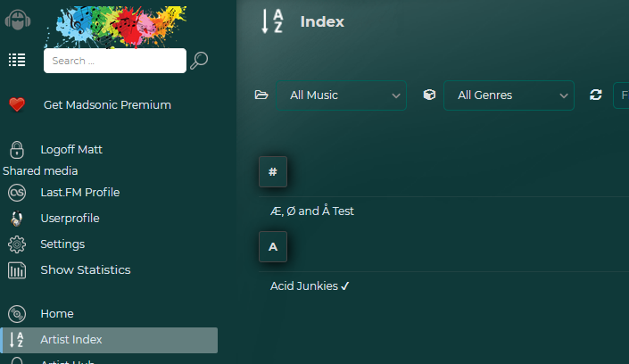Open artist Acid Junkies
Image resolution: width=629 pixels, height=364 pixels.
tap(304, 286)
